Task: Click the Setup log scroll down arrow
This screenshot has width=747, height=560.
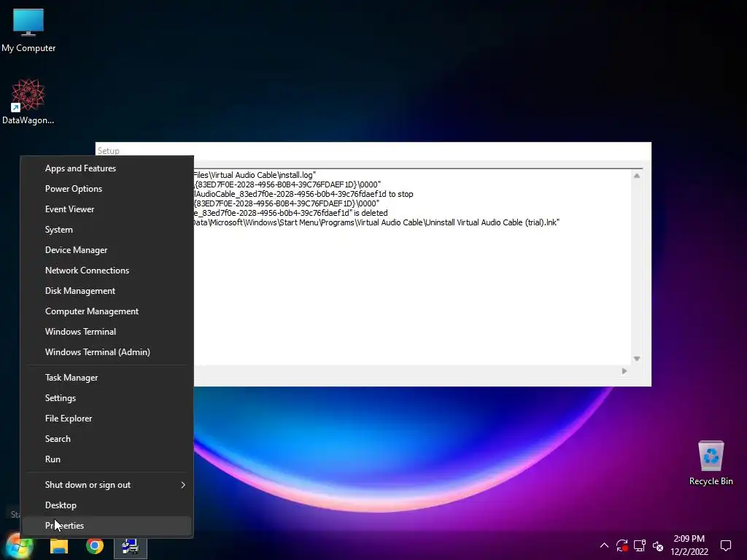Action: click(636, 359)
